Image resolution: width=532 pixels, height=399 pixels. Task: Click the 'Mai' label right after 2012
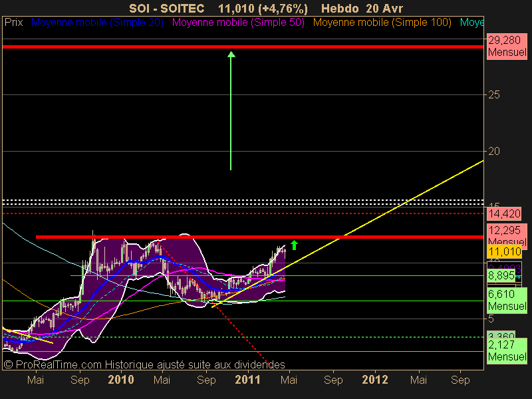point(418,380)
